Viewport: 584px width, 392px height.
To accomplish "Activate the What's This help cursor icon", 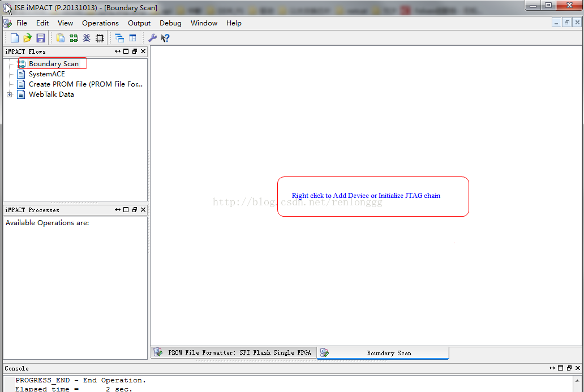I will click(165, 38).
